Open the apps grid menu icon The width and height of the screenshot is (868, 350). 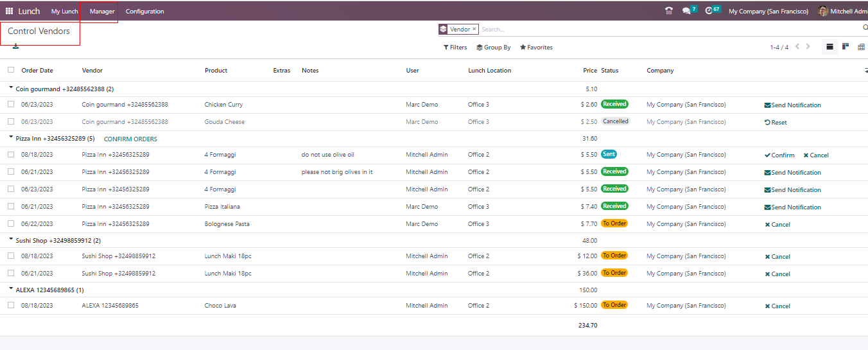point(9,11)
